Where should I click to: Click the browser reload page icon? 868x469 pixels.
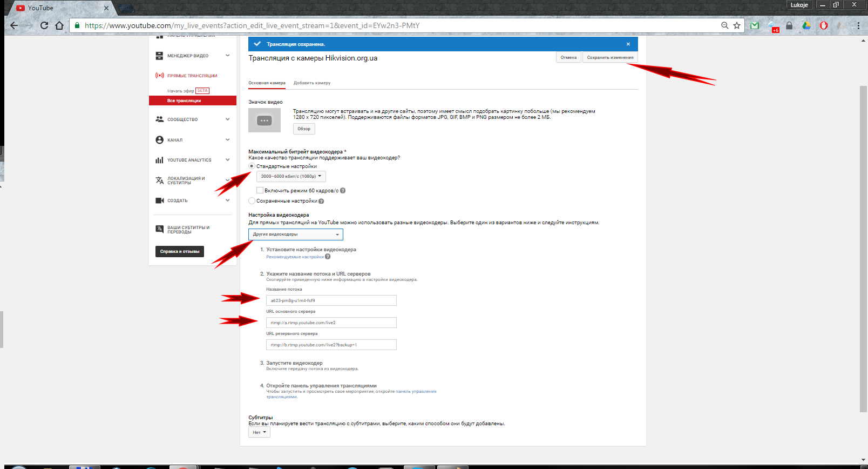[x=44, y=25]
